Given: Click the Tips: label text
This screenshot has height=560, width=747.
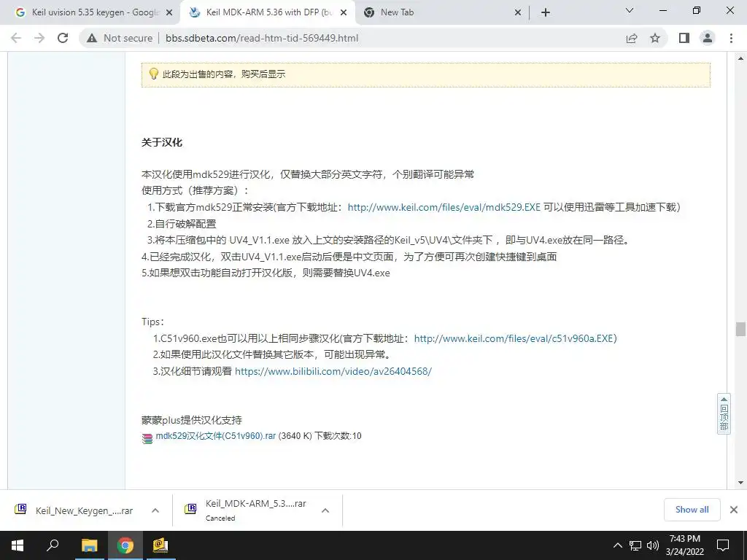Looking at the screenshot, I should click(x=153, y=322).
